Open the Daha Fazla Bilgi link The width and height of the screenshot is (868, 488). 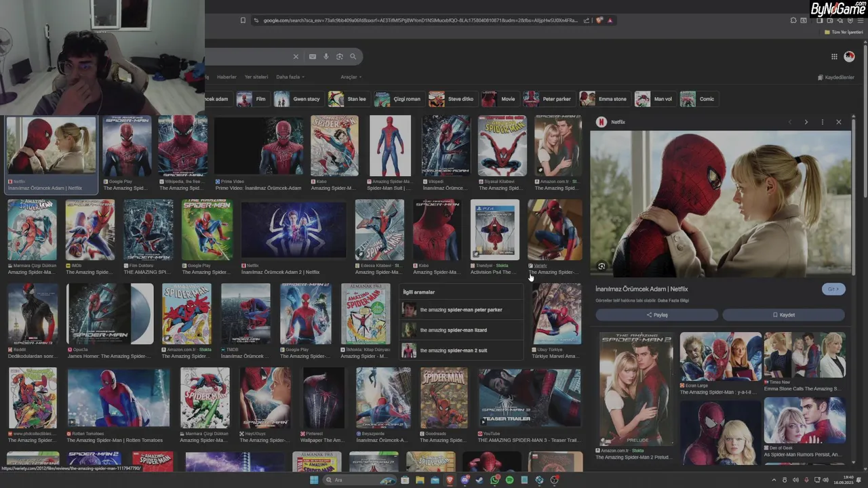(x=673, y=300)
